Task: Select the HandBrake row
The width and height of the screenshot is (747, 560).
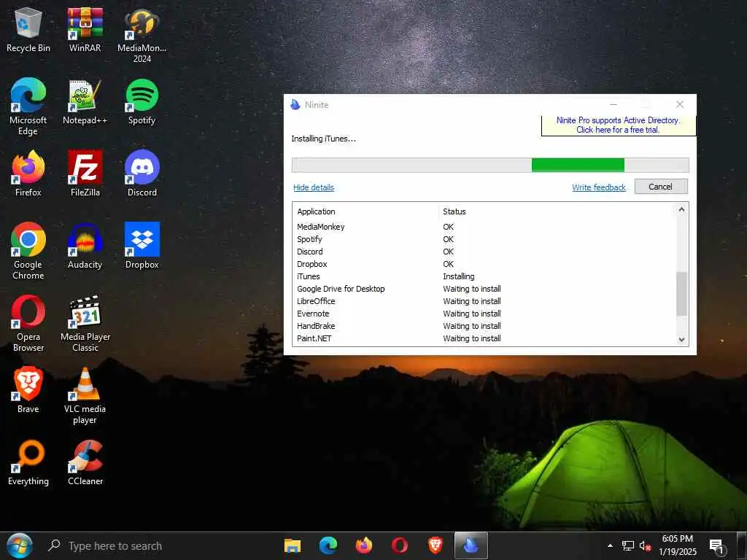Action: (x=484, y=326)
